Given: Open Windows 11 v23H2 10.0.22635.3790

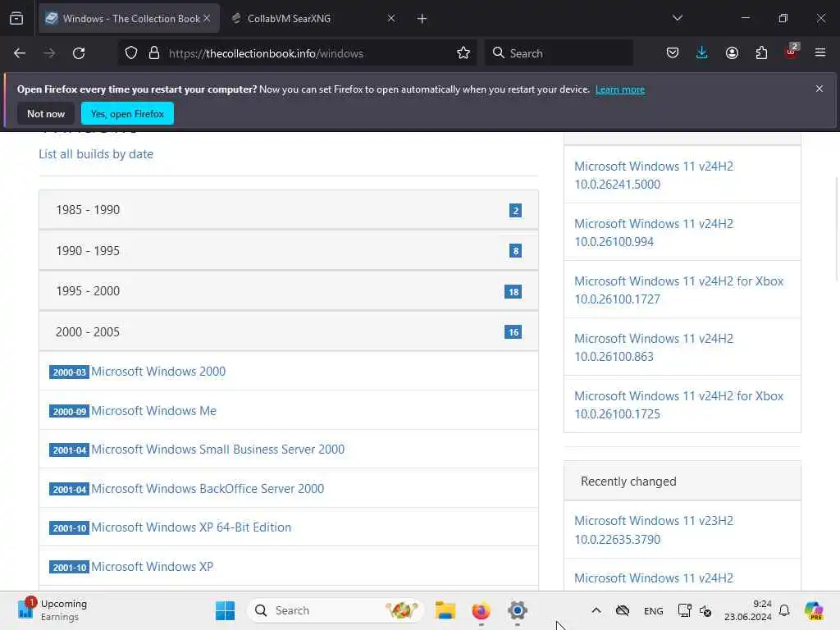Looking at the screenshot, I should (654, 530).
